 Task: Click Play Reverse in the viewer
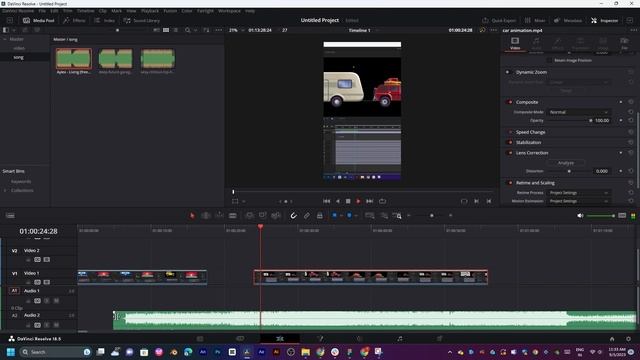coord(338,201)
